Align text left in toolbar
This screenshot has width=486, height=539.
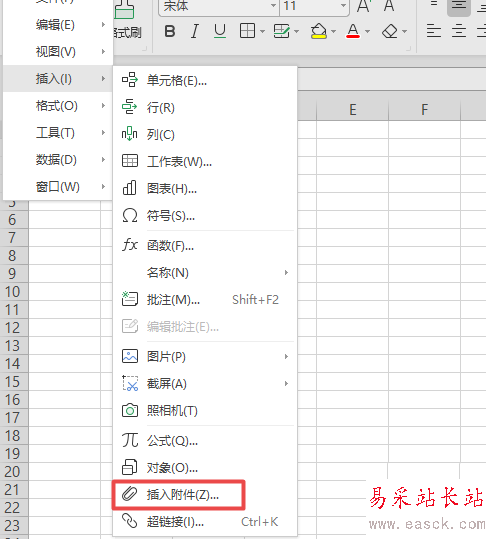(434, 31)
